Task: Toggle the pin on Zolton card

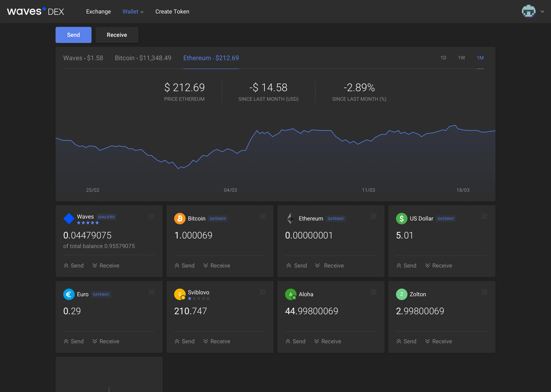Action: click(484, 292)
